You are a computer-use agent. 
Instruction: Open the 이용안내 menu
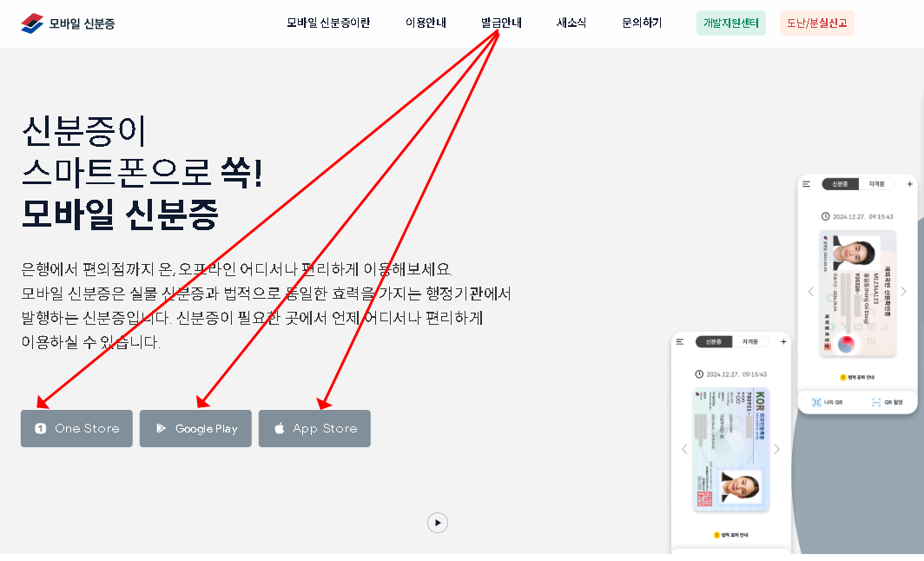pos(426,23)
